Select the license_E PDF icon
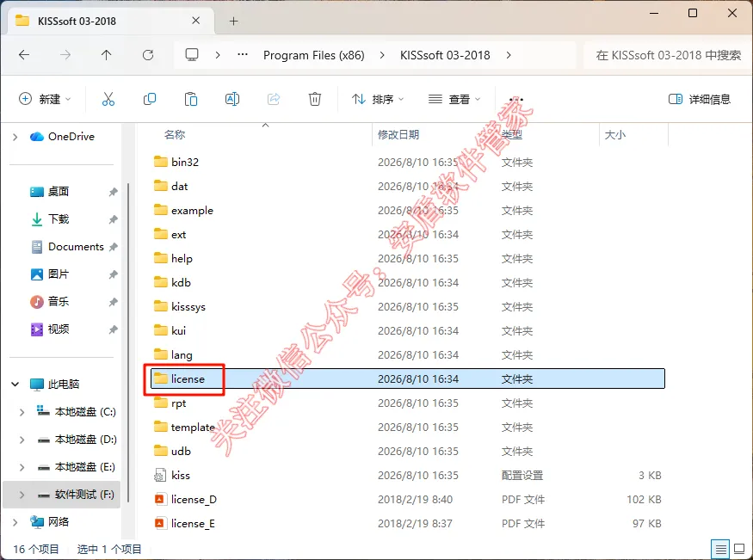This screenshot has width=753, height=560. 159,523
